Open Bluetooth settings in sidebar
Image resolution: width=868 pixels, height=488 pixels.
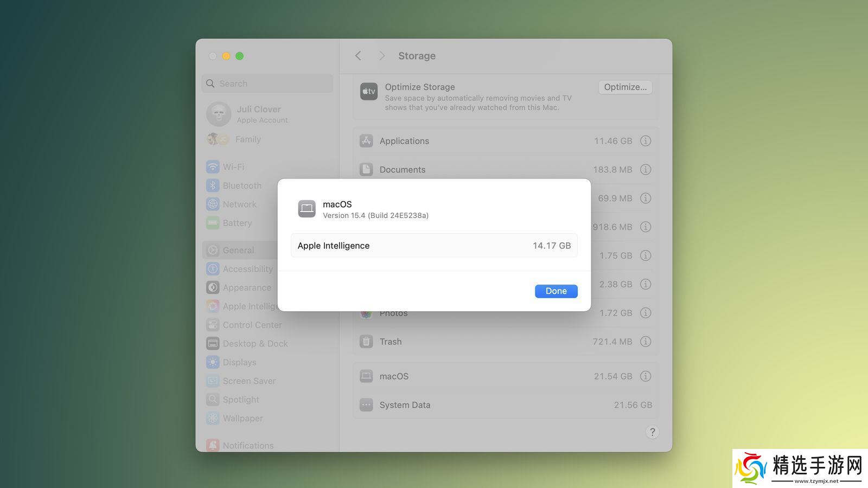[241, 185]
